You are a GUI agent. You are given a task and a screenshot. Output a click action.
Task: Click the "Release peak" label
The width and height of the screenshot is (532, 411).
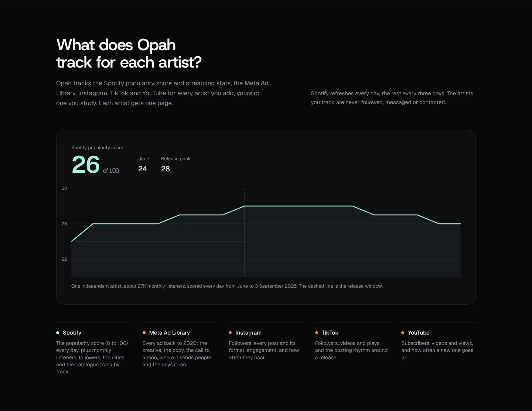(x=176, y=159)
